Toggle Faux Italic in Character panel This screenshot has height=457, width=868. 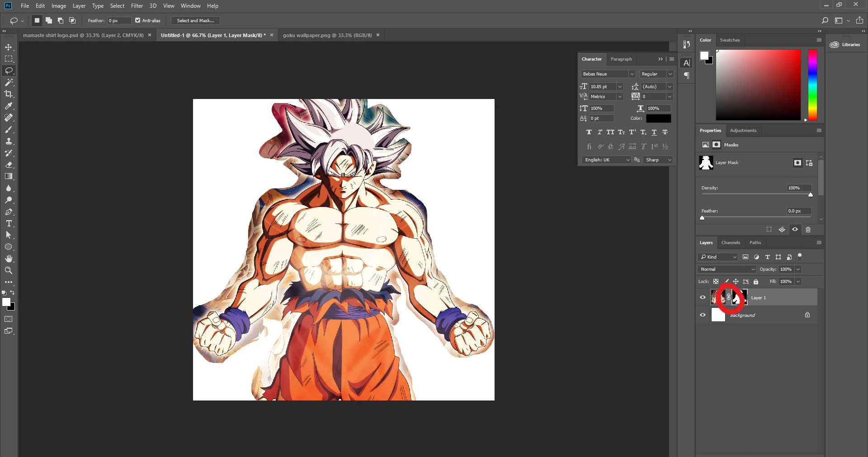tap(599, 132)
